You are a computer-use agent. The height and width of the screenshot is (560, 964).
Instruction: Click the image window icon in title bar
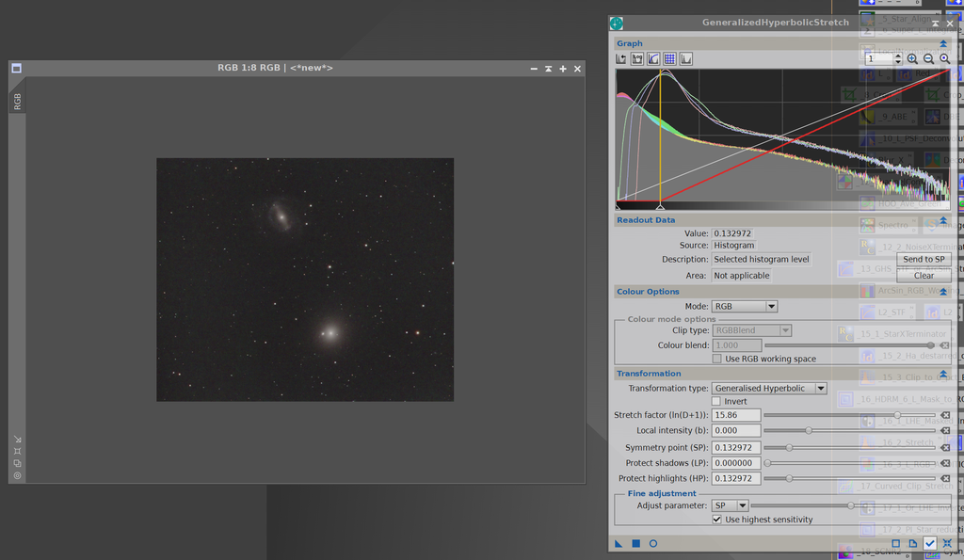click(17, 68)
